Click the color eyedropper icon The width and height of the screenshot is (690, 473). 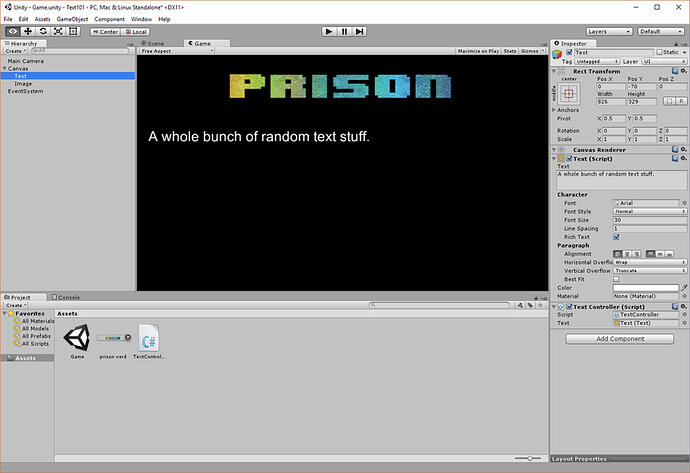(x=684, y=288)
